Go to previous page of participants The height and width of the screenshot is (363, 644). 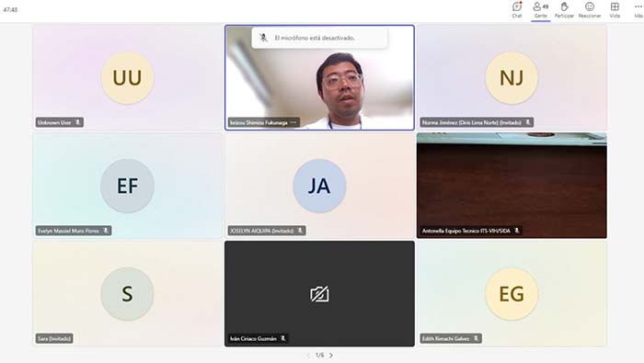click(x=308, y=356)
